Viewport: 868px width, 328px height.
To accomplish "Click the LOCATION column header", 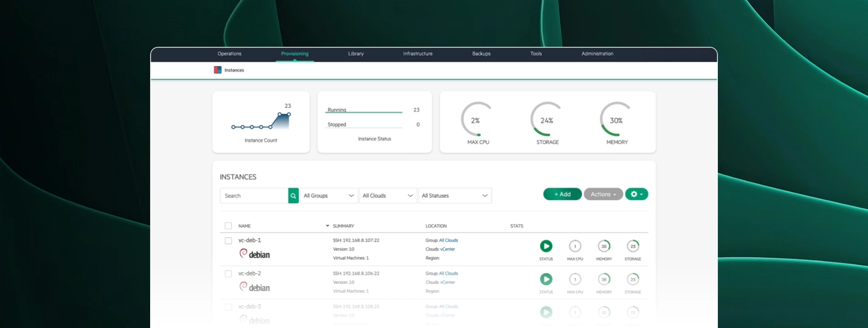I will click(436, 226).
